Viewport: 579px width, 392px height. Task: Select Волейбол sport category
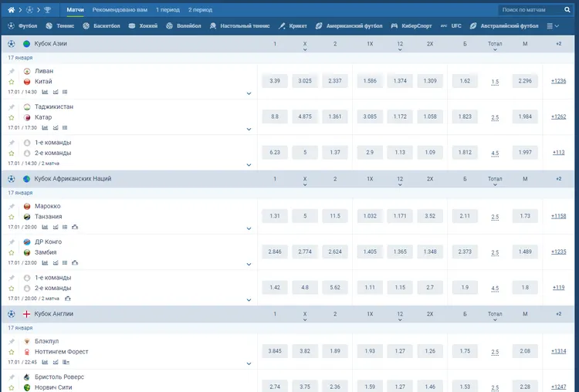[x=184, y=25]
